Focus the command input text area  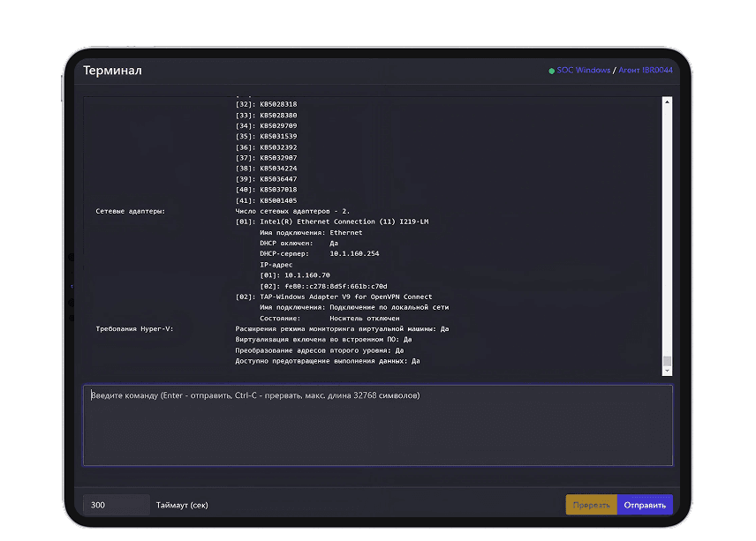click(377, 425)
